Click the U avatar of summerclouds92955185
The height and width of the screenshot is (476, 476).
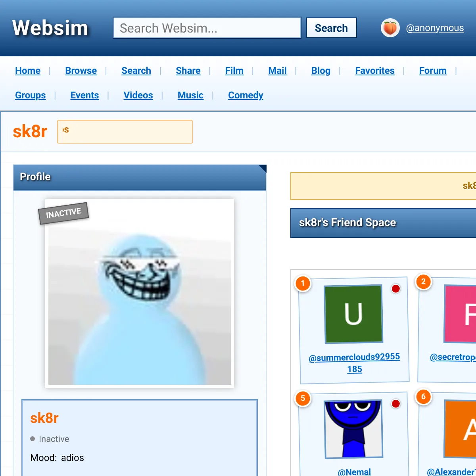(353, 314)
